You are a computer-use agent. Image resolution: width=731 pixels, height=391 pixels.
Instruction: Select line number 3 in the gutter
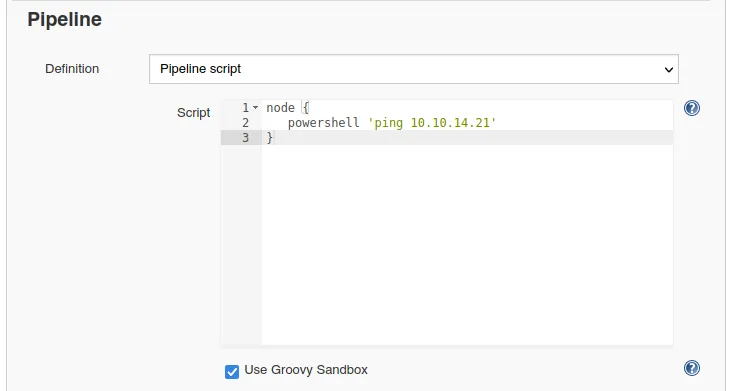pyautogui.click(x=245, y=138)
